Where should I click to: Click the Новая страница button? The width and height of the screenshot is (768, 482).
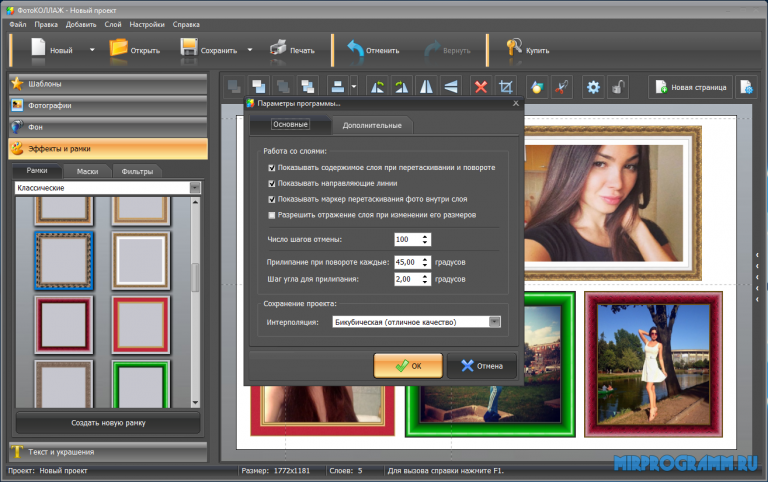[x=691, y=87]
